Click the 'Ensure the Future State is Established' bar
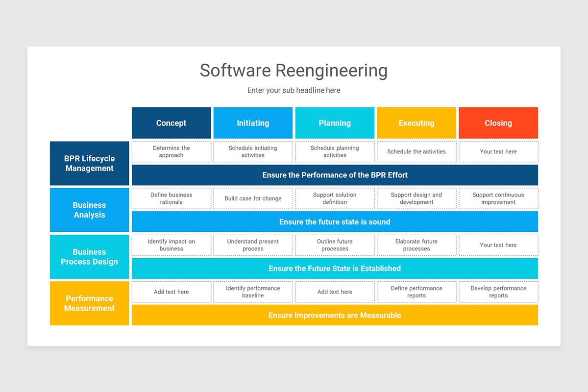Image resolution: width=588 pixels, height=392 pixels. pyautogui.click(x=335, y=268)
